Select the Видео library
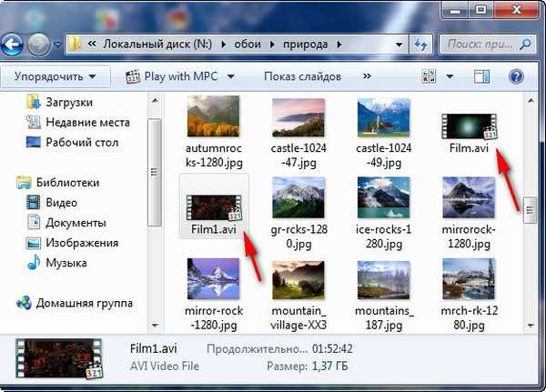This screenshot has height=392, width=546. click(x=61, y=203)
